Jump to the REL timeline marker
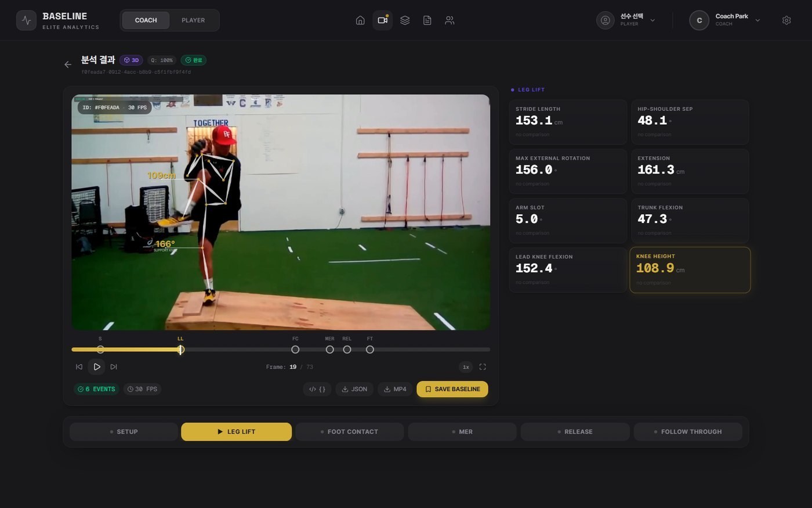This screenshot has height=508, width=812. pyautogui.click(x=347, y=350)
